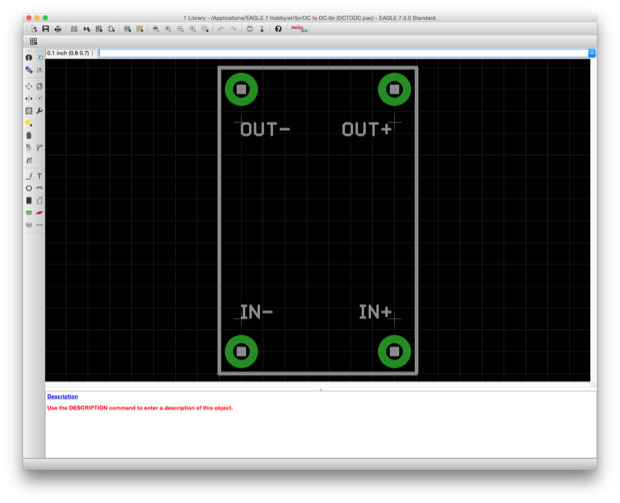Click the red DESCRIPTION command hint text

pos(140,408)
